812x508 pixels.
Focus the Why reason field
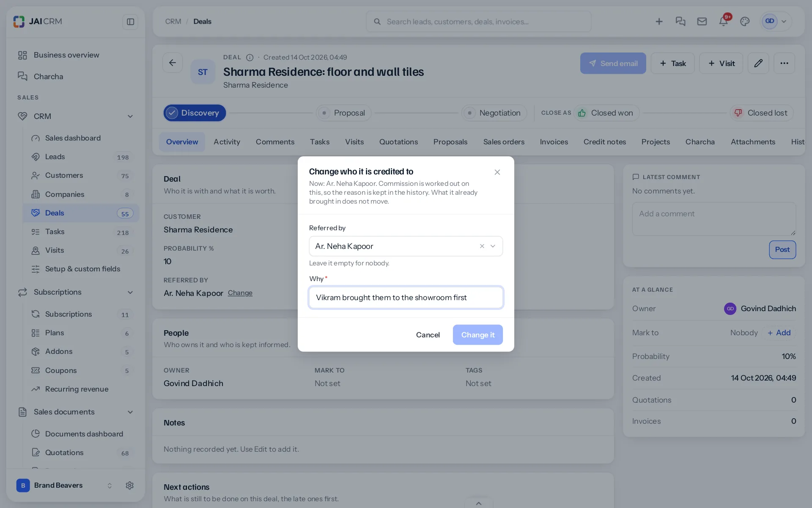pos(406,298)
